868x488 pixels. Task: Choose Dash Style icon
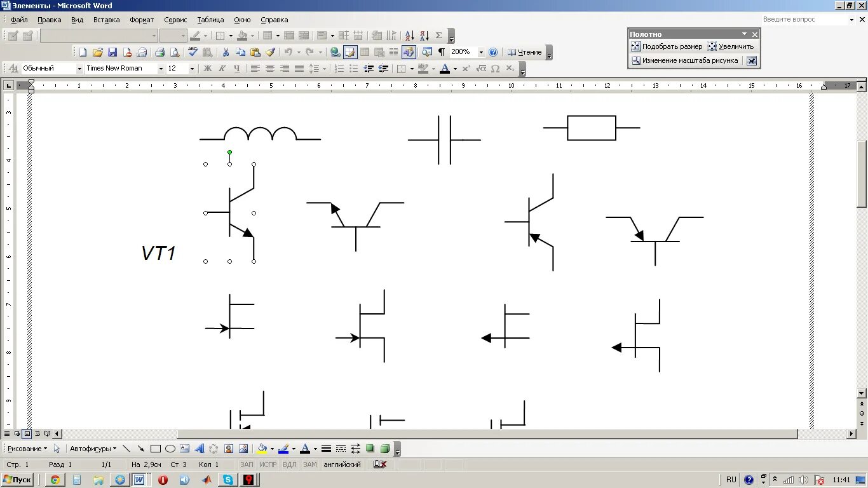(x=341, y=449)
